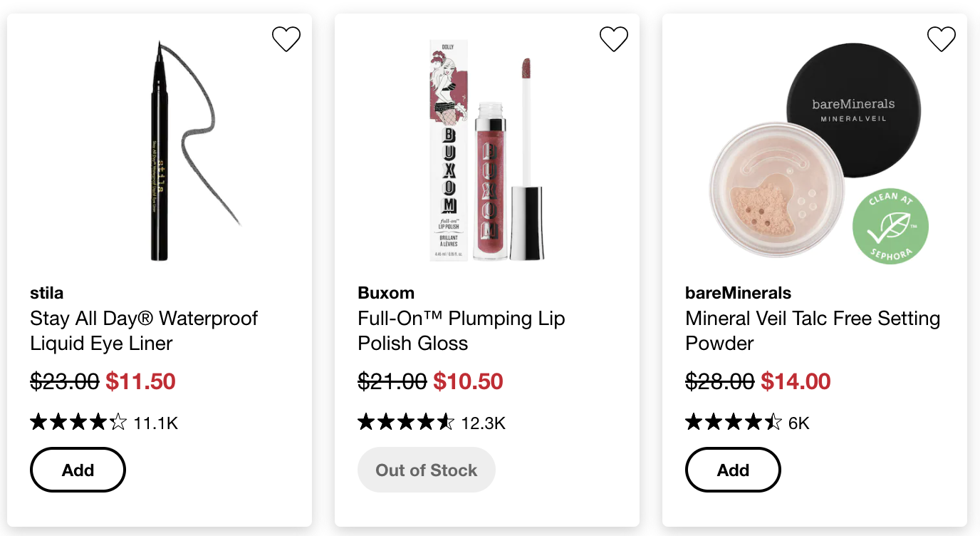The width and height of the screenshot is (980, 536).
Task: View the 12.3K star ratings for Buxom
Action: [432, 423]
